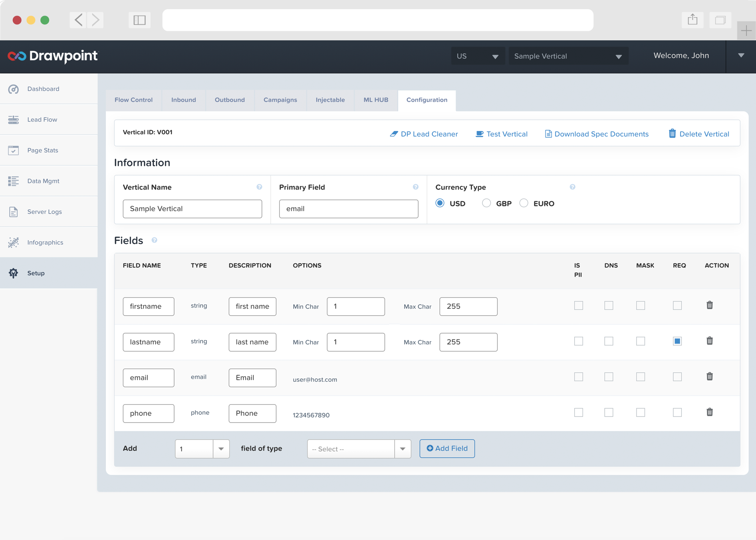The image size is (756, 540).
Task: Click the Primary Field help icon
Action: tap(415, 187)
